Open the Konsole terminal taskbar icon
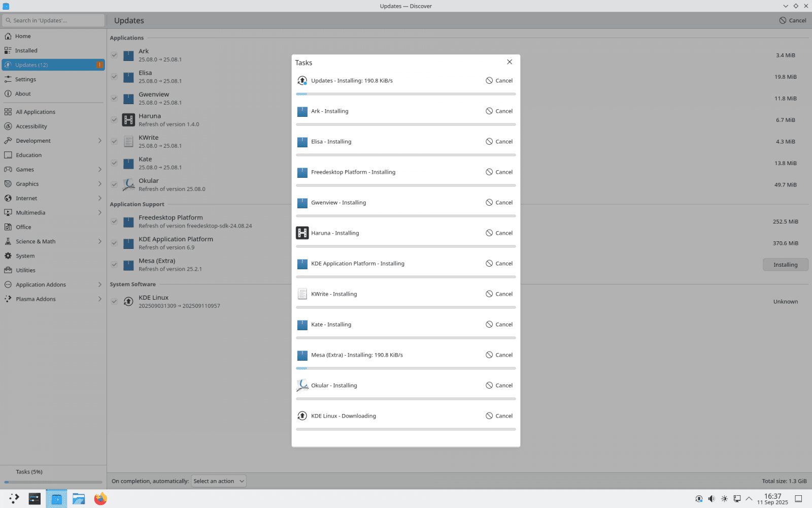The width and height of the screenshot is (812, 508). coord(35,499)
